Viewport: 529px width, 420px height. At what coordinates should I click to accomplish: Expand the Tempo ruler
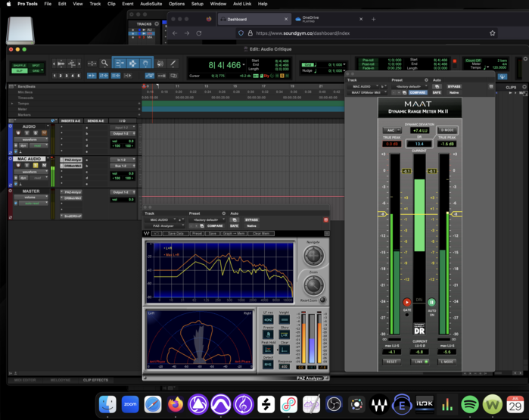(12, 104)
